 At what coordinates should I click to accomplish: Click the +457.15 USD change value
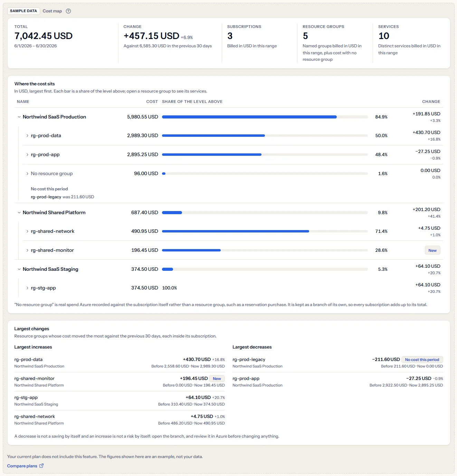[151, 36]
